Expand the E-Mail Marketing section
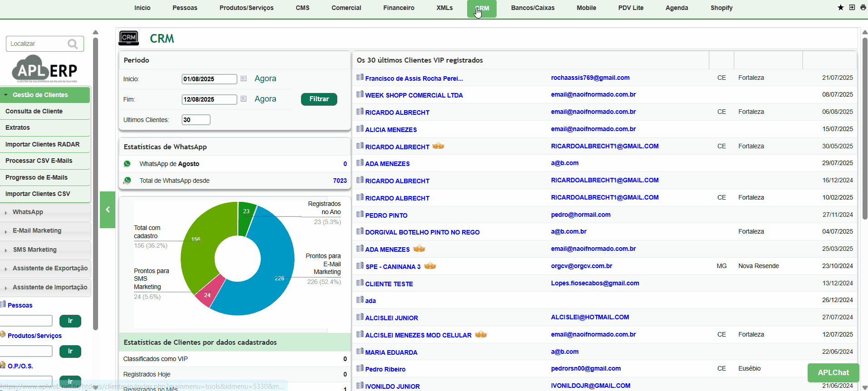This screenshot has width=868, height=391. pyautogui.click(x=45, y=230)
